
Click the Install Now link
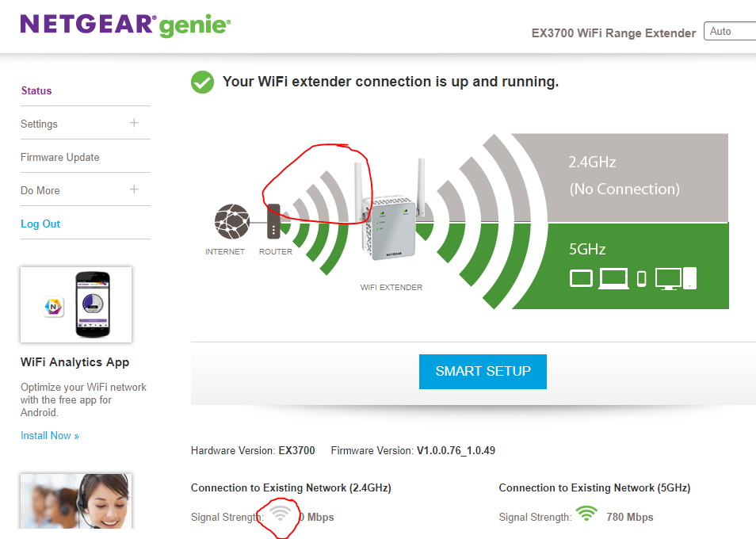[50, 435]
